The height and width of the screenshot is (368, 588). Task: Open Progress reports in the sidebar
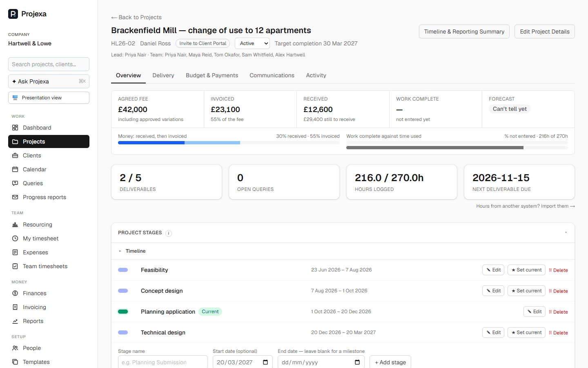(x=49, y=197)
